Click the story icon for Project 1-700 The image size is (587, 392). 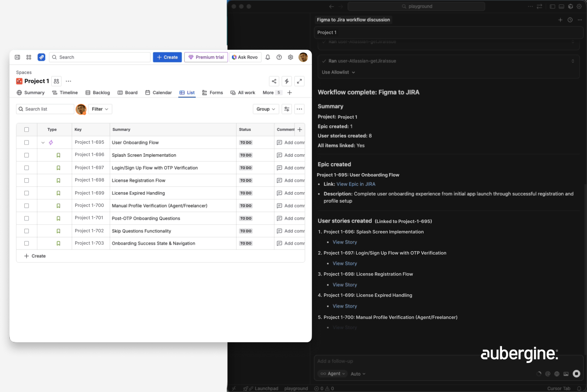(x=58, y=206)
